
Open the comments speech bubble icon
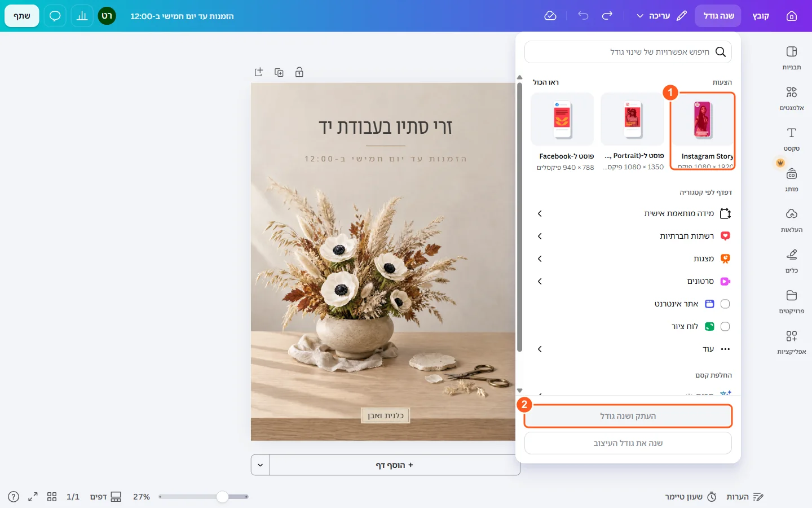click(55, 16)
